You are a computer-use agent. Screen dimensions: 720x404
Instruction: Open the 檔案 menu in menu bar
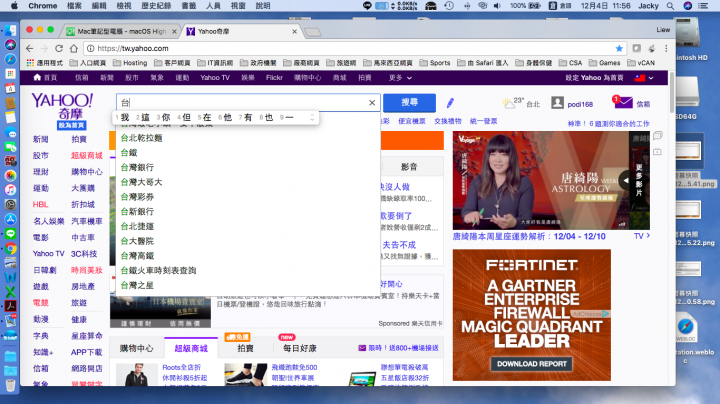[x=74, y=6]
